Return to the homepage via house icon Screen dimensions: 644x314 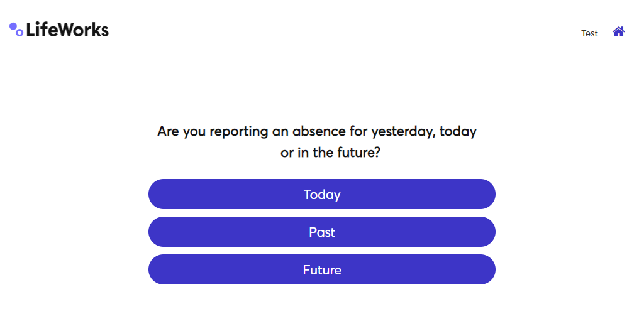coord(618,31)
